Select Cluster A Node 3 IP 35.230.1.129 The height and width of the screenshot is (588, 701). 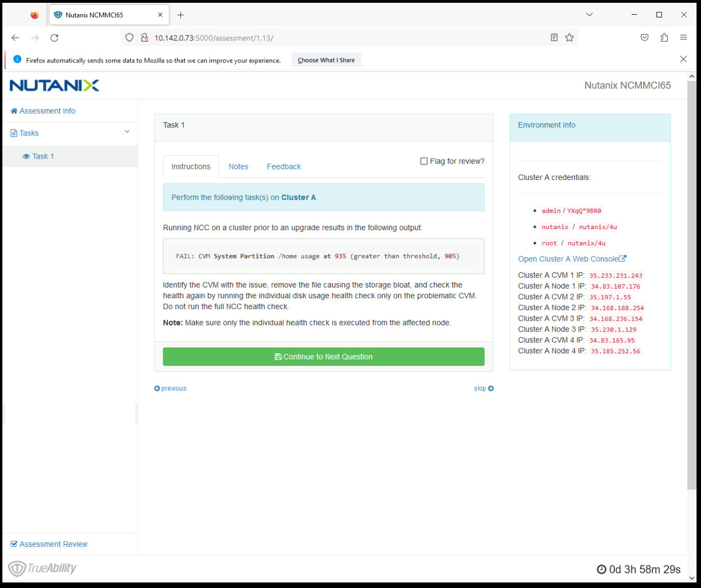pos(614,330)
